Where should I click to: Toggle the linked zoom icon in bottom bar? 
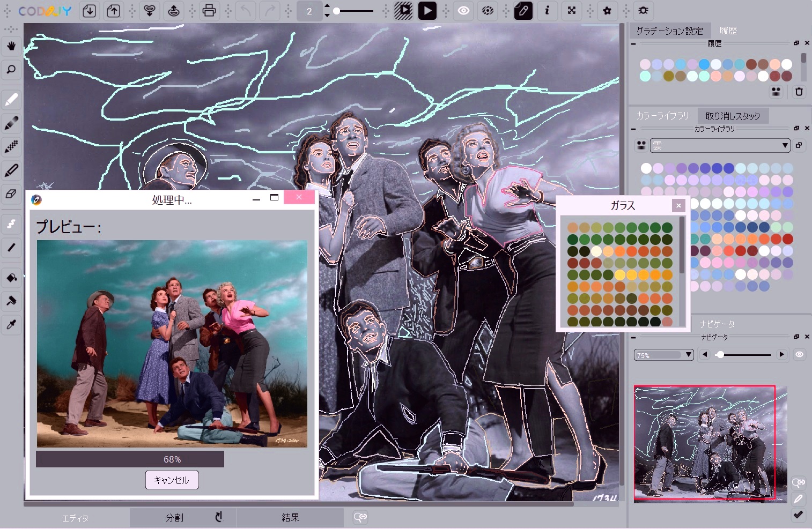(x=360, y=517)
